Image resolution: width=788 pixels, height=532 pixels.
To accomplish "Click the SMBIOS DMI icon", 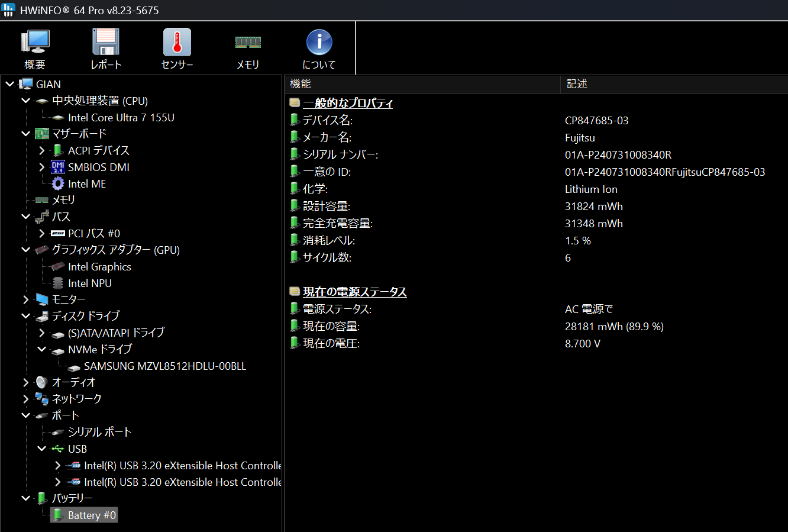I will [58, 167].
